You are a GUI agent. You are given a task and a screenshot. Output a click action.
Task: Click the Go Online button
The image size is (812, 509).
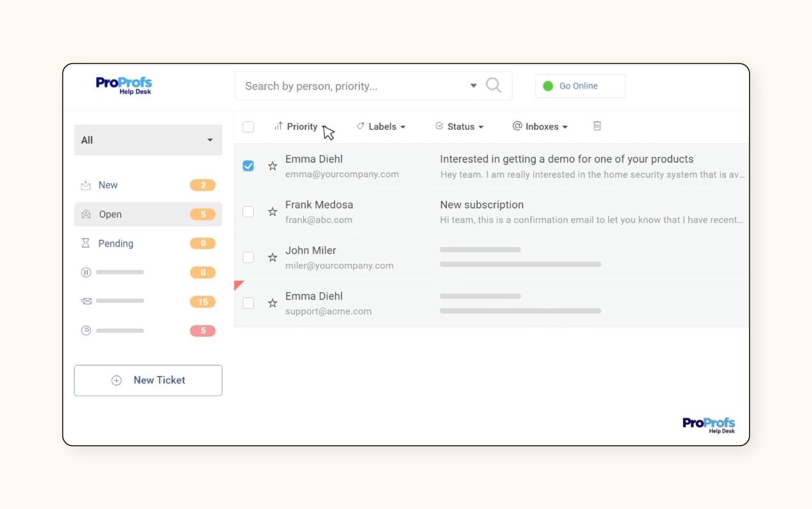[x=580, y=86]
